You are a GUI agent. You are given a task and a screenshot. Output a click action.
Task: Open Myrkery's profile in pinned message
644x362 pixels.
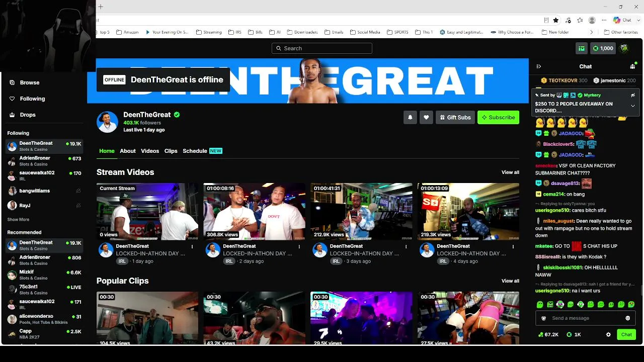pos(592,95)
